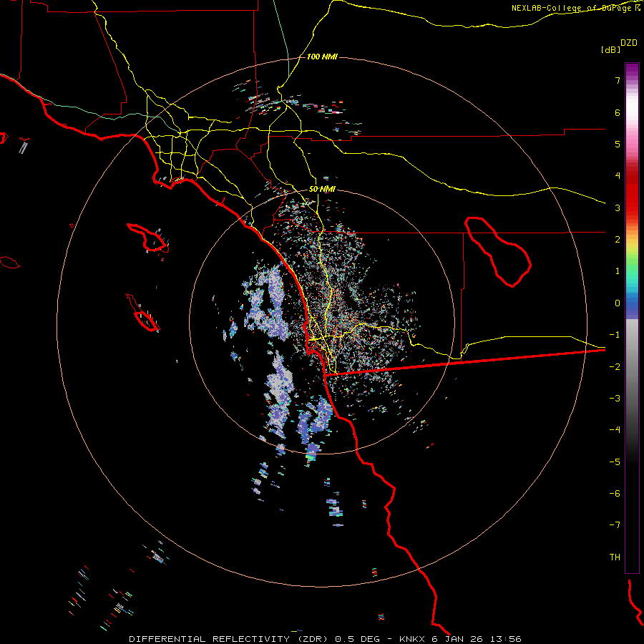Image resolution: width=644 pixels, height=644 pixels.
Task: Click the -7 value on color scale
Action: [615, 525]
